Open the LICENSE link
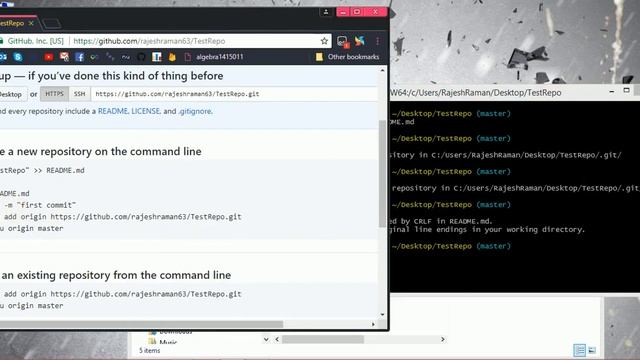The width and height of the screenshot is (640, 360). pyautogui.click(x=145, y=111)
